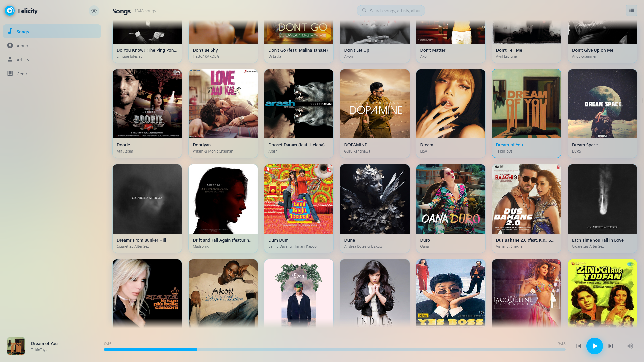
Task: Click the Artists person icon
Action: pos(10,59)
